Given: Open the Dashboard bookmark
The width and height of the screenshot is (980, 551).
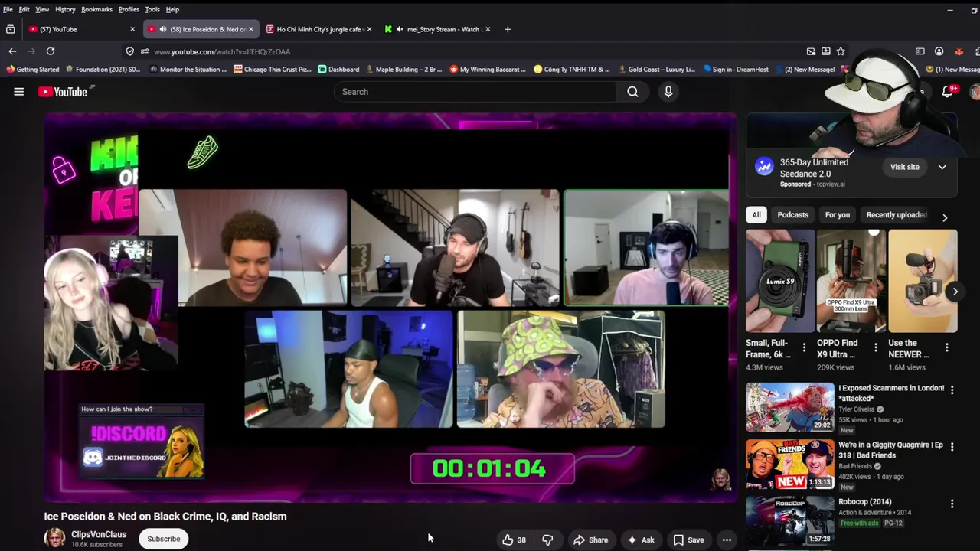Looking at the screenshot, I should click(x=338, y=70).
